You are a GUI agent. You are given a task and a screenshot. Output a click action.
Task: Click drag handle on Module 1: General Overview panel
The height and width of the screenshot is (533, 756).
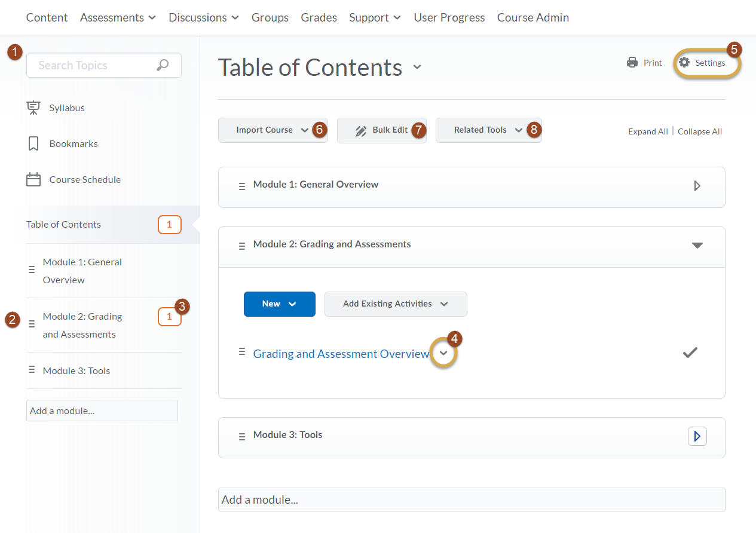tap(242, 186)
